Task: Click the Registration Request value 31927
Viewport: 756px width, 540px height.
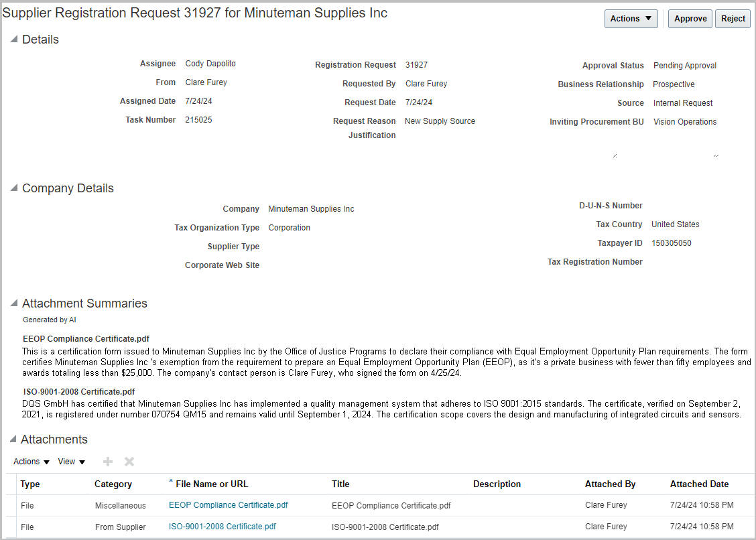Action: pyautogui.click(x=416, y=64)
